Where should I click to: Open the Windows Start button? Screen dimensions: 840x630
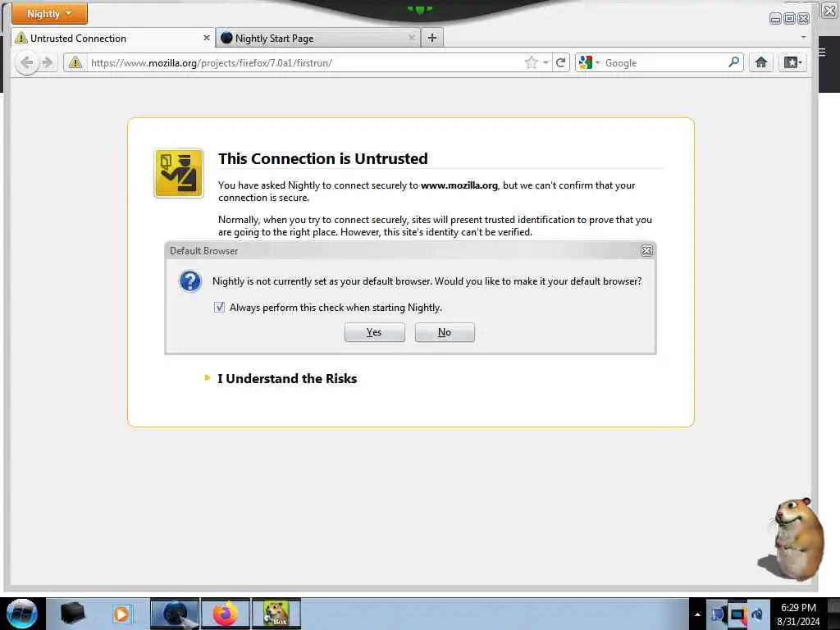click(21, 614)
